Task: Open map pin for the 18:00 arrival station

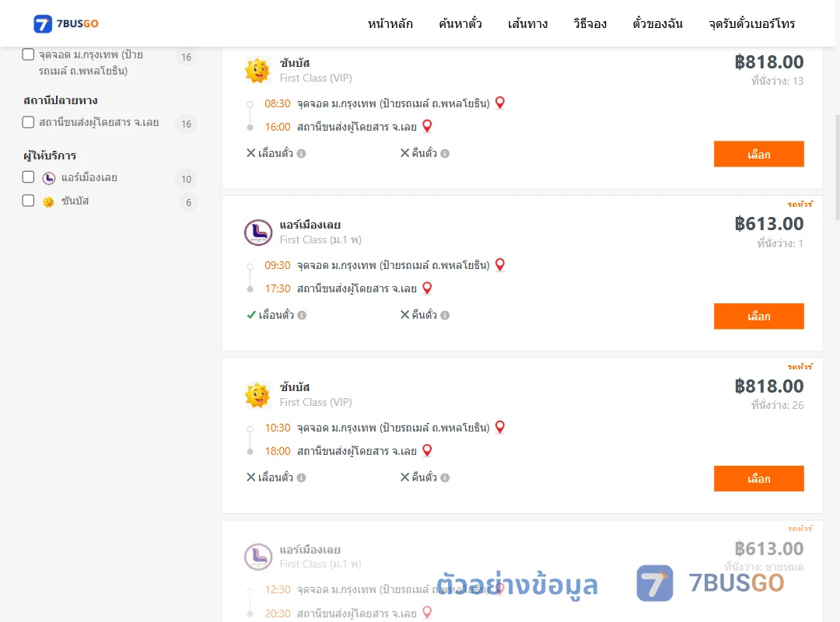Action: [x=427, y=451]
